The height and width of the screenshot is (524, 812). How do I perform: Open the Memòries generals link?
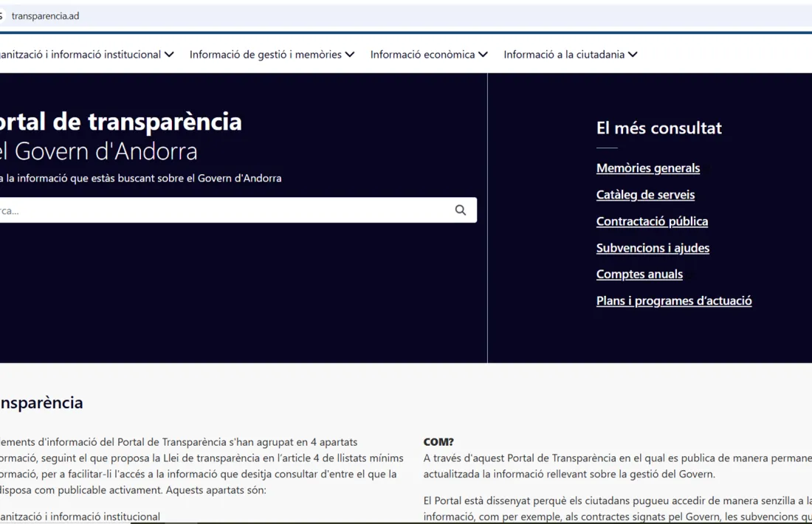[647, 168]
